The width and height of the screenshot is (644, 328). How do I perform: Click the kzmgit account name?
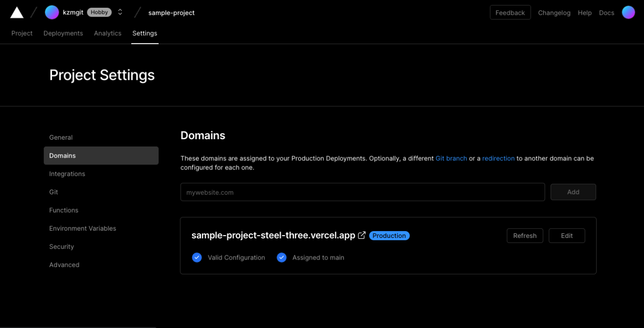[73, 12]
